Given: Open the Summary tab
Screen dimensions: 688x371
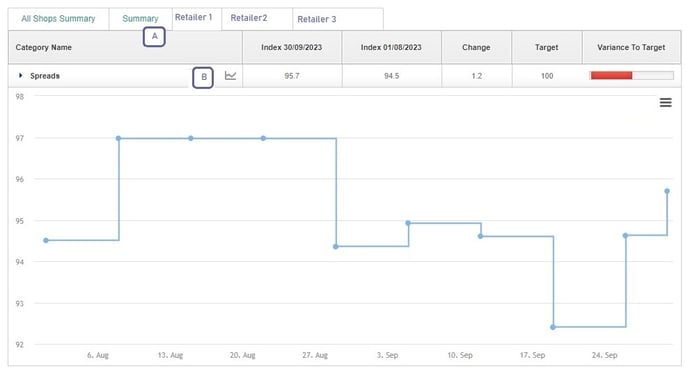Looking at the screenshot, I should click(140, 18).
